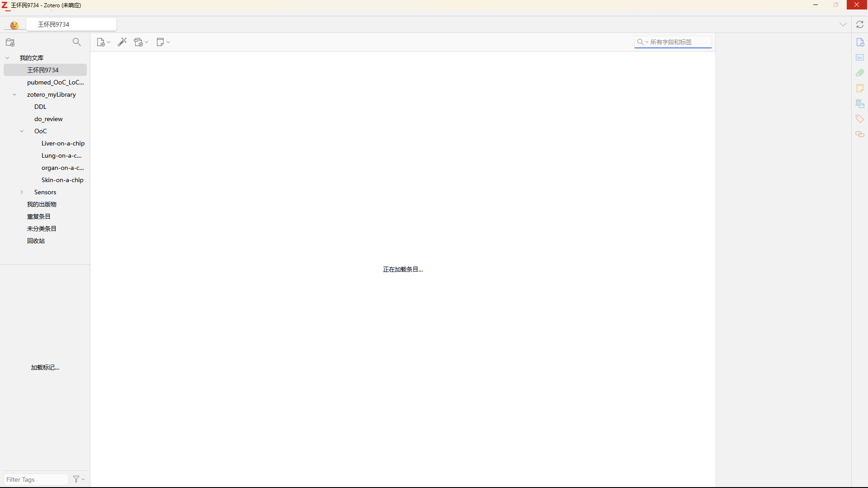Click the sync arrows icon
This screenshot has height=488, width=868.
tap(860, 24)
